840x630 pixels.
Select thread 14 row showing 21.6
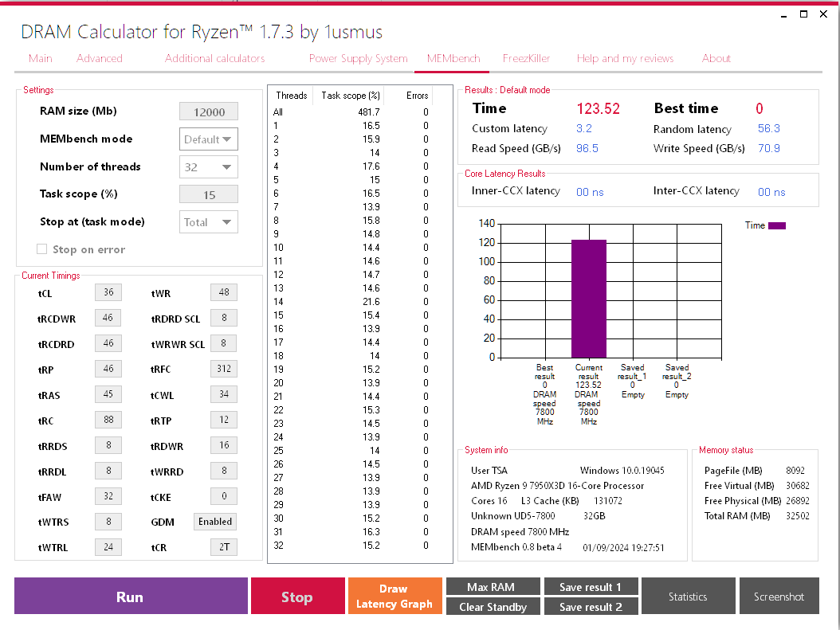tap(351, 301)
